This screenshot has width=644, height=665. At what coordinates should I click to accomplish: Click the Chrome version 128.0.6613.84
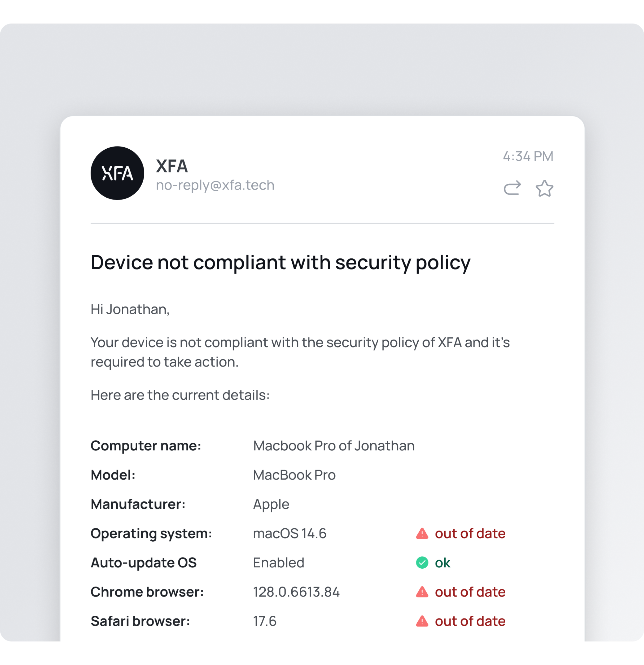pos(296,592)
